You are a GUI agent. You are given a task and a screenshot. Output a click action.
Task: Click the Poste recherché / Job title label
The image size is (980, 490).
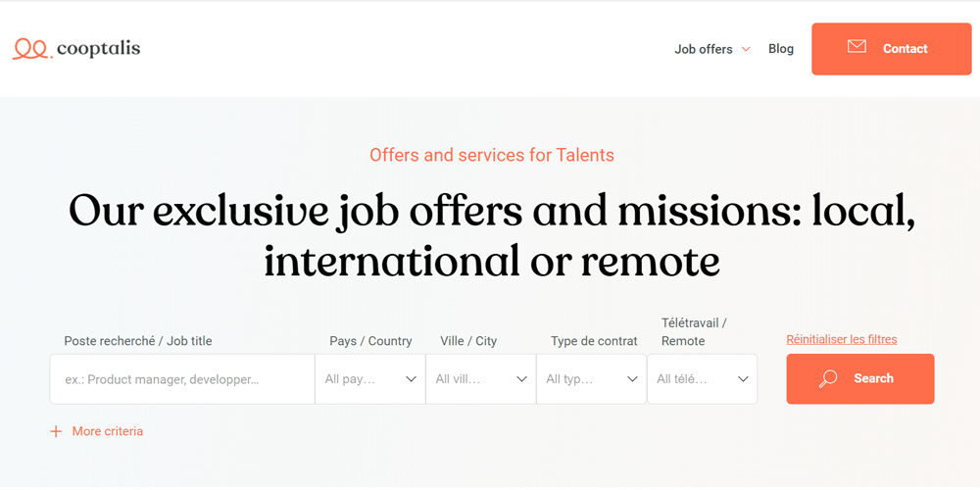[138, 341]
